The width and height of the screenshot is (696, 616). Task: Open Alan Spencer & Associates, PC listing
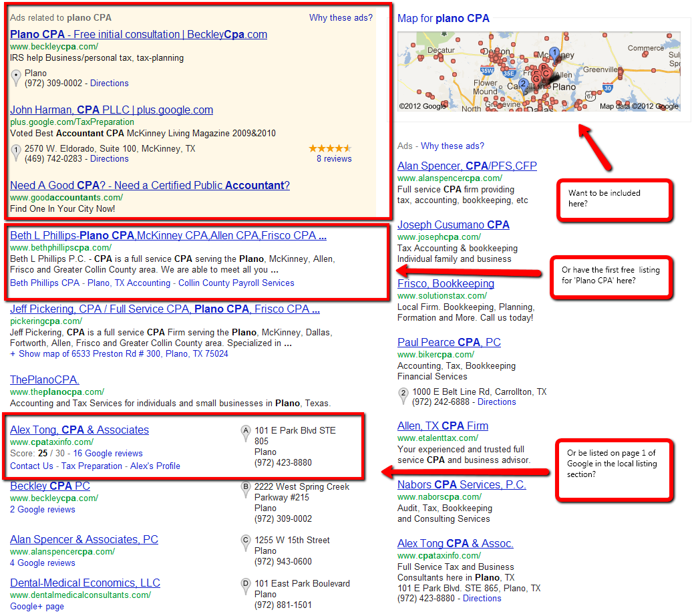click(84, 539)
